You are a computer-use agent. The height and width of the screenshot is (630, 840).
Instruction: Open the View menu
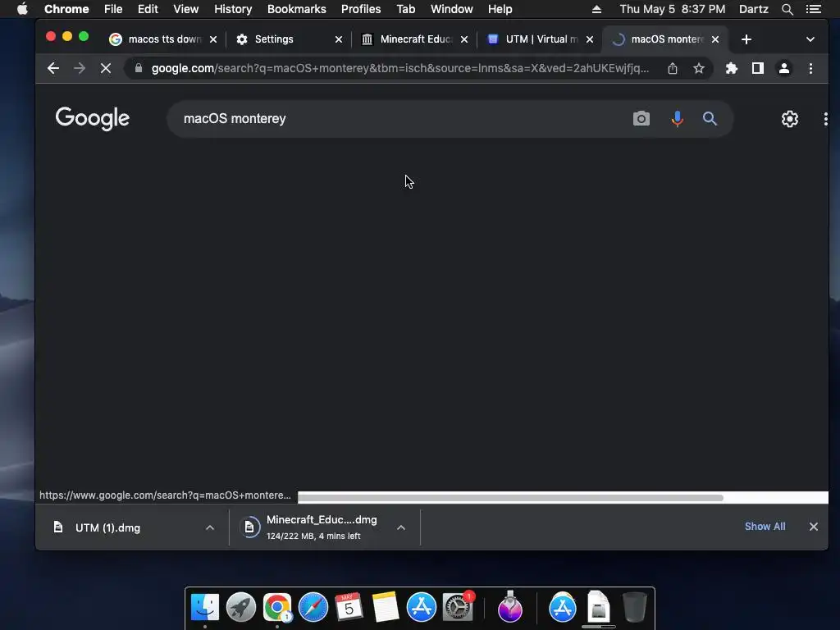click(186, 9)
